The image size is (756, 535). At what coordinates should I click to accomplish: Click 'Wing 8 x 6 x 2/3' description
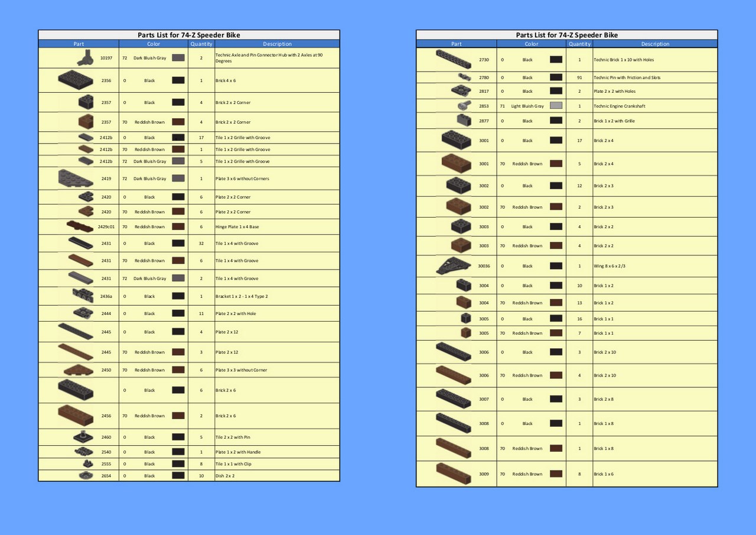pos(610,266)
